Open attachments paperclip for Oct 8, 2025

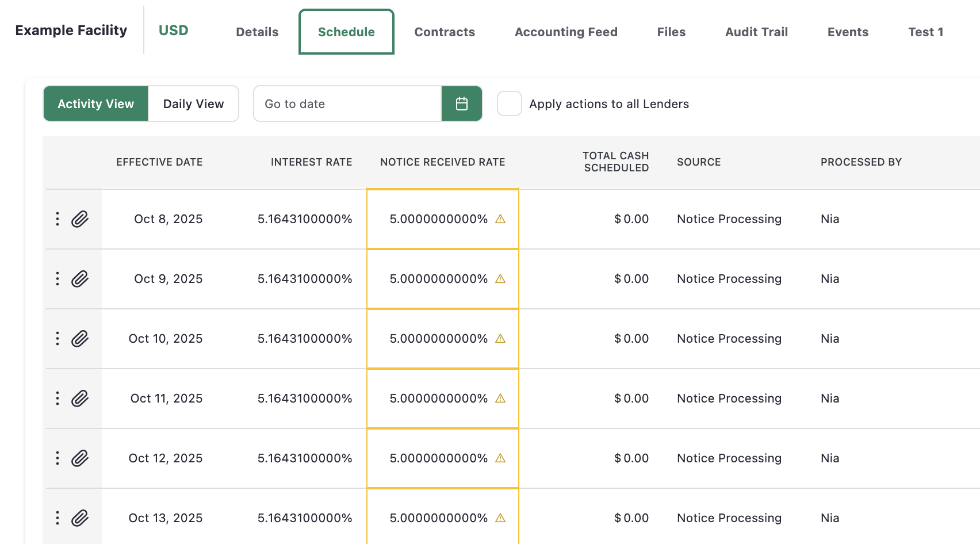tap(80, 219)
